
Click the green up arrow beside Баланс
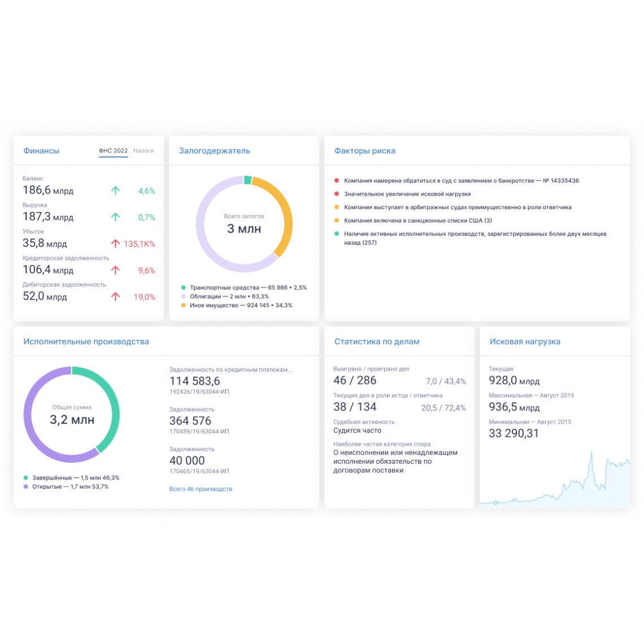coord(115,190)
